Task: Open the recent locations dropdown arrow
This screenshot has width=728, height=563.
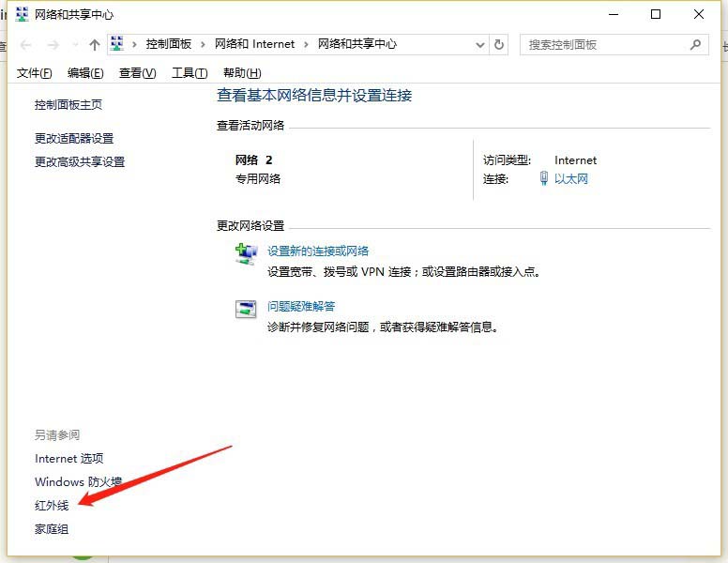Action: [75, 45]
